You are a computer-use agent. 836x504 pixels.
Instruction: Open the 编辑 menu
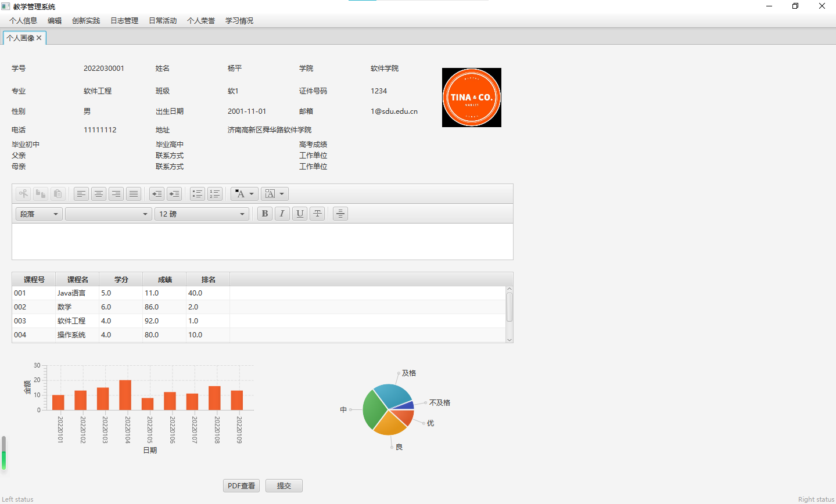[55, 21]
